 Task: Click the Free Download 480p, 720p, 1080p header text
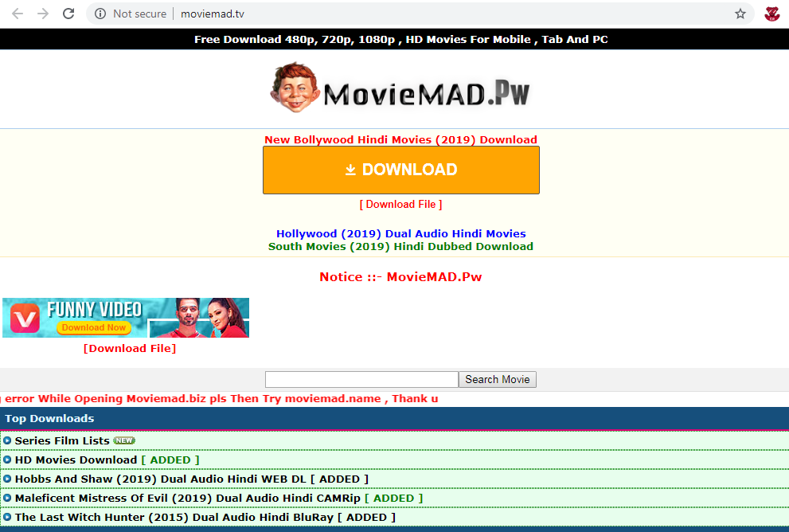point(401,39)
